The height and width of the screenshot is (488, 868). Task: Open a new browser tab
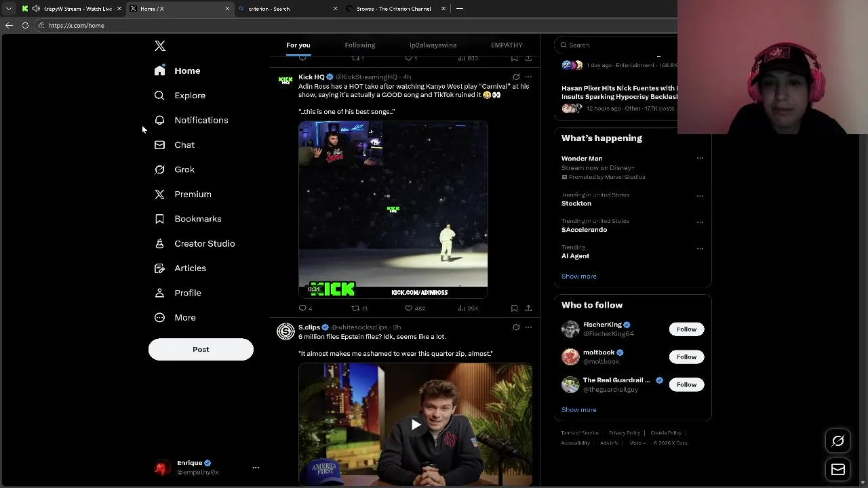460,9
